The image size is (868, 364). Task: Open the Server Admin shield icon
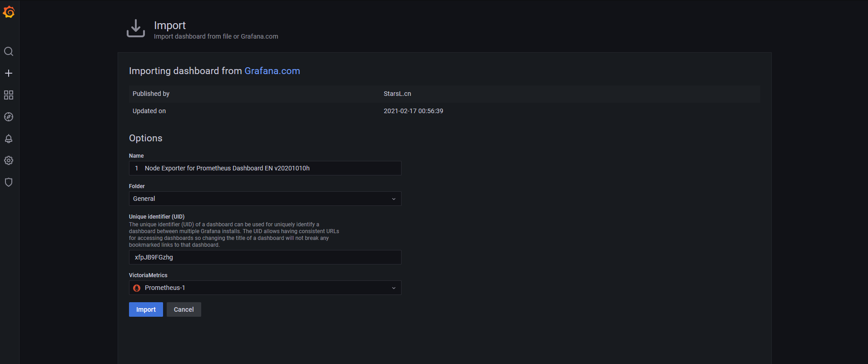[x=9, y=182]
